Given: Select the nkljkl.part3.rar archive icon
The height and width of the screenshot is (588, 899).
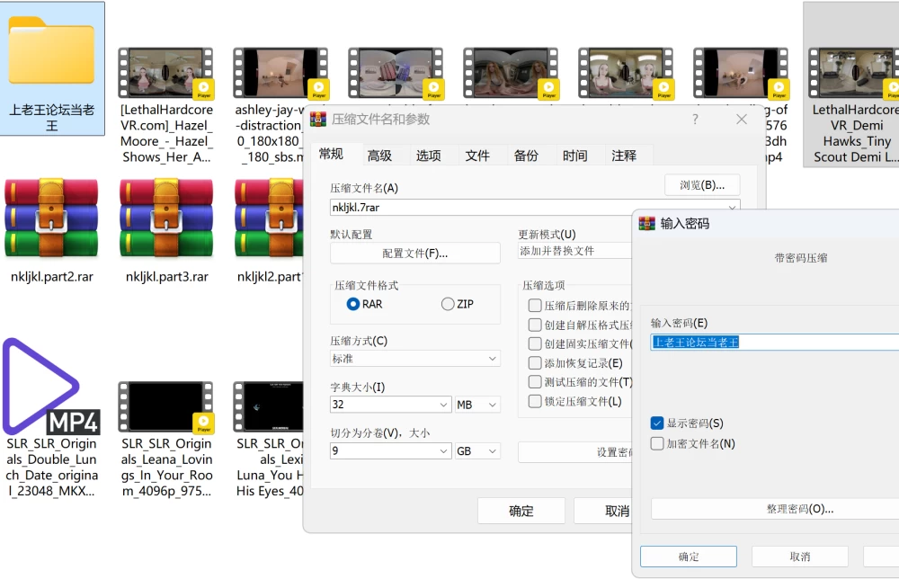Looking at the screenshot, I should point(166,218).
